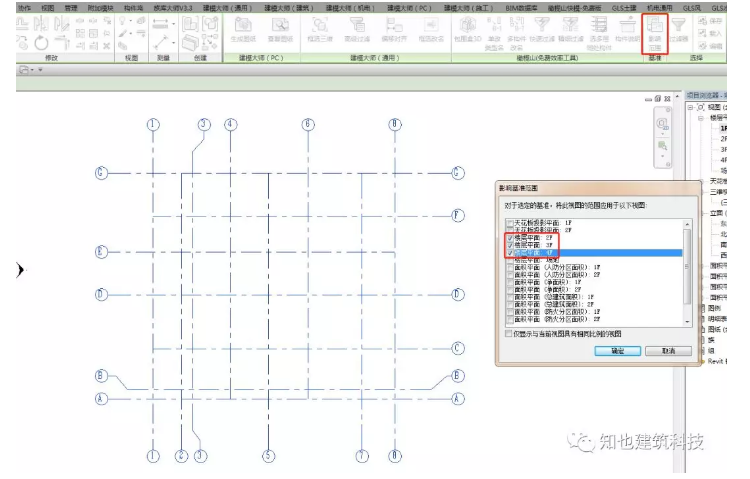Open the BIM数据库 ribbon tab
The image size is (750, 479).
(521, 8)
